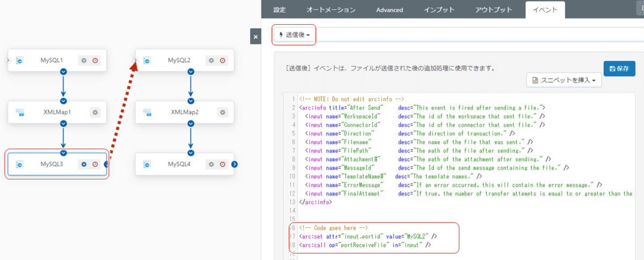Image resolution: width=644 pixels, height=260 pixels.
Task: Click code editor line with portReceiveFile call
Action: click(365, 245)
